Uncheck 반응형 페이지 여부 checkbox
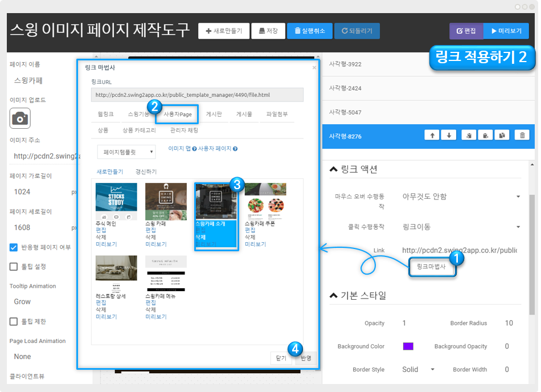541x392 pixels. (x=14, y=247)
